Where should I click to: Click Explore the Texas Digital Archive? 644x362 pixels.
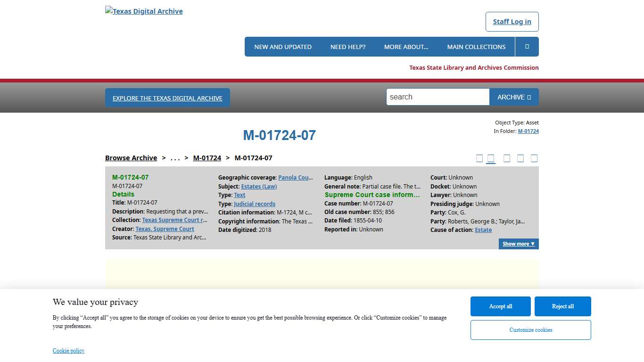[x=167, y=98]
